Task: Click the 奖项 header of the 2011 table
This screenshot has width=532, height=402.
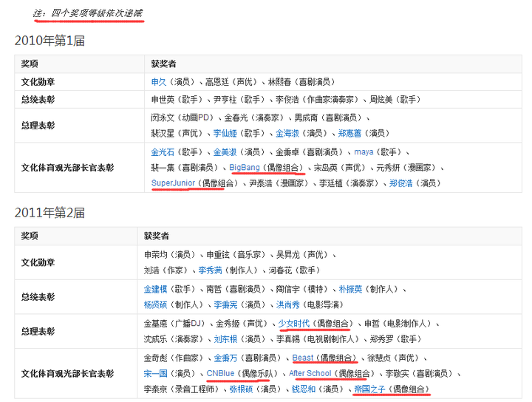Action: click(x=30, y=236)
